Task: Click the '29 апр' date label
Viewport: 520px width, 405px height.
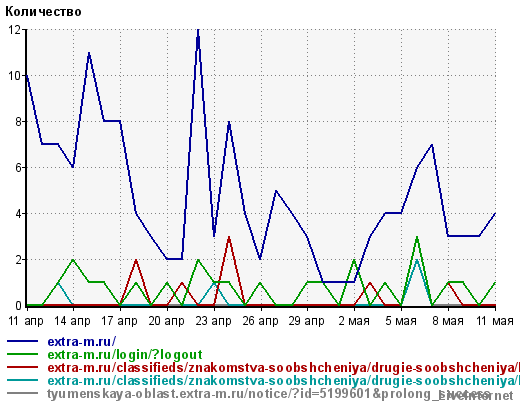Action: click(307, 321)
